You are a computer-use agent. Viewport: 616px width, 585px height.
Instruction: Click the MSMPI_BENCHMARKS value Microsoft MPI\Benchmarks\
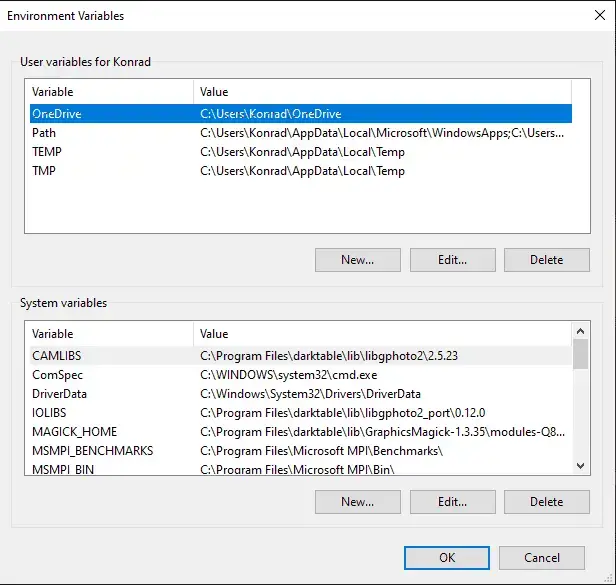tap(321, 451)
